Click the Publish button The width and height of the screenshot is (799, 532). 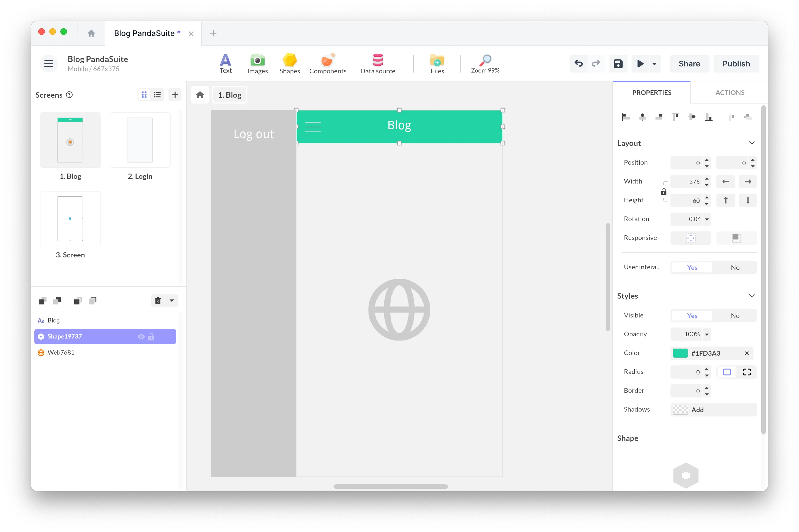click(736, 63)
